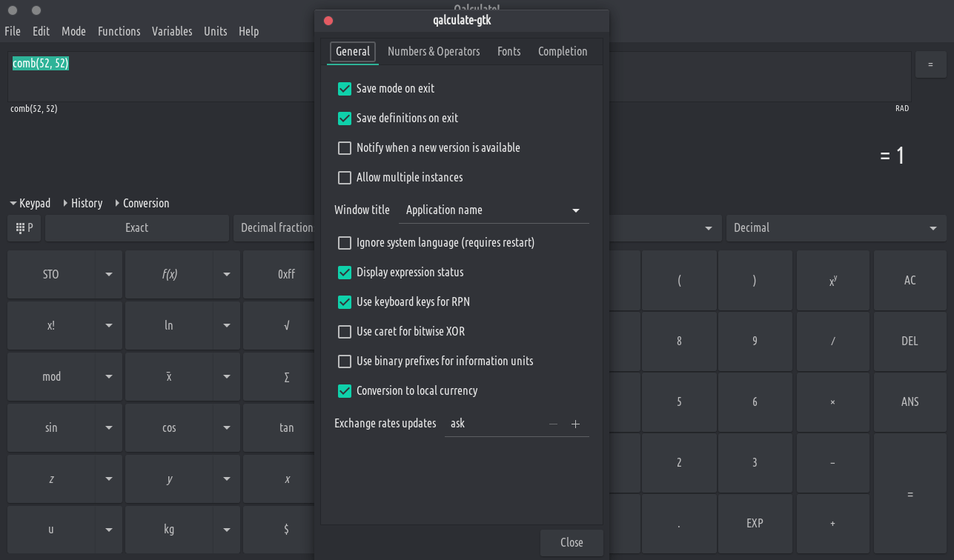
Task: Open the Variables menu
Action: tap(172, 31)
